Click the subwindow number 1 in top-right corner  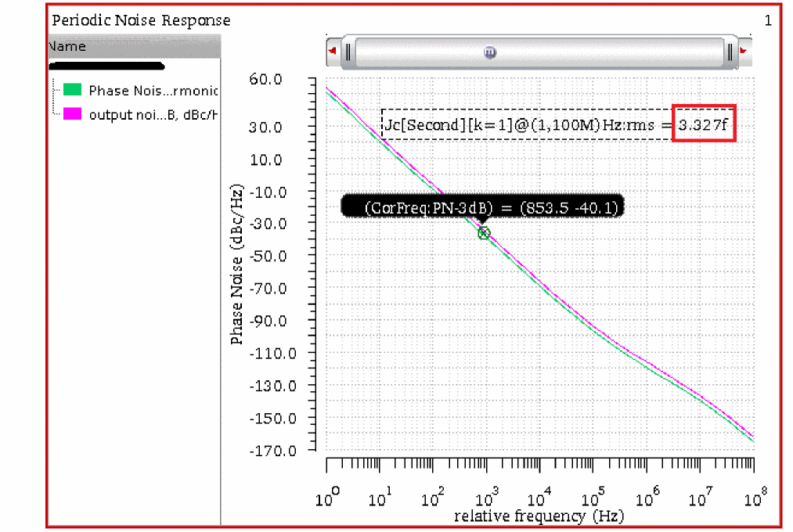coord(768,21)
